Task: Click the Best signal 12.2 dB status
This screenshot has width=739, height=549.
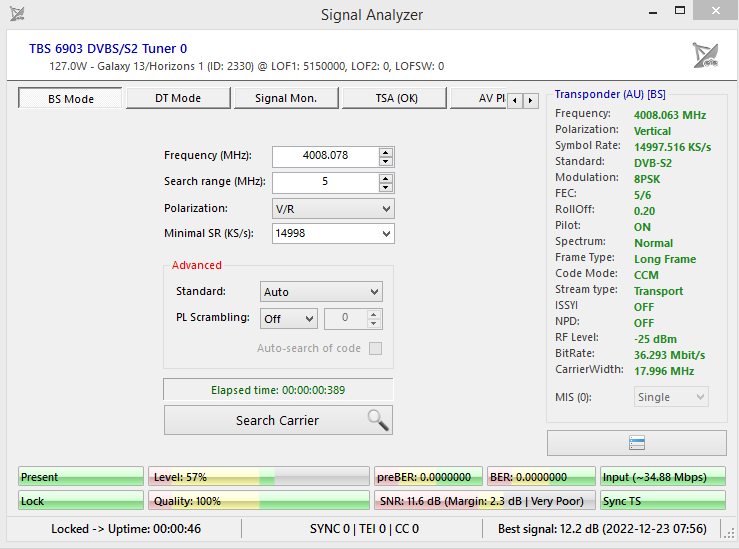Action: tap(602, 529)
